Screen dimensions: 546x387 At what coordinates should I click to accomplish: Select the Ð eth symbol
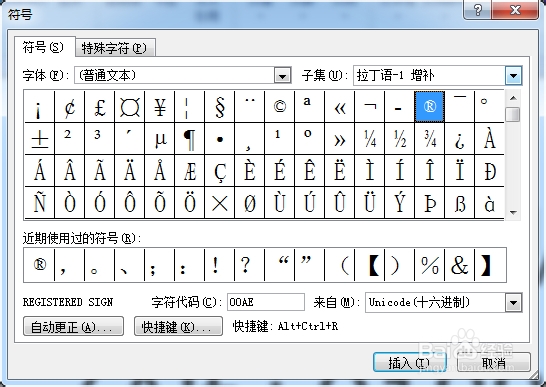(489, 171)
